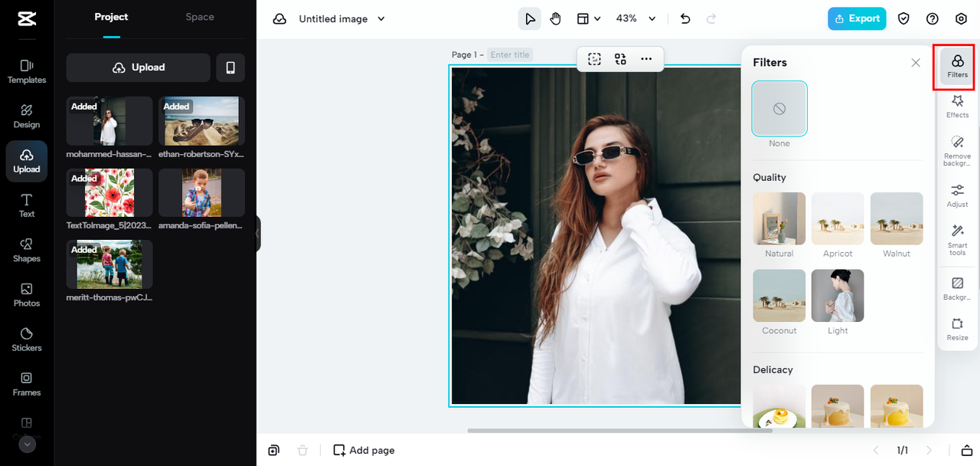This screenshot has height=466, width=980.
Task: Close the Filters panel
Action: 916,63
